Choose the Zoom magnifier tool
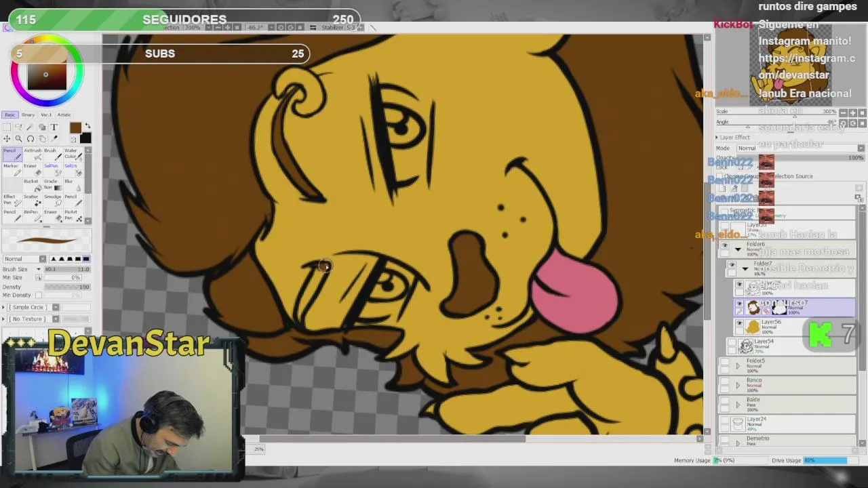The height and width of the screenshot is (488, 868). 18,139
